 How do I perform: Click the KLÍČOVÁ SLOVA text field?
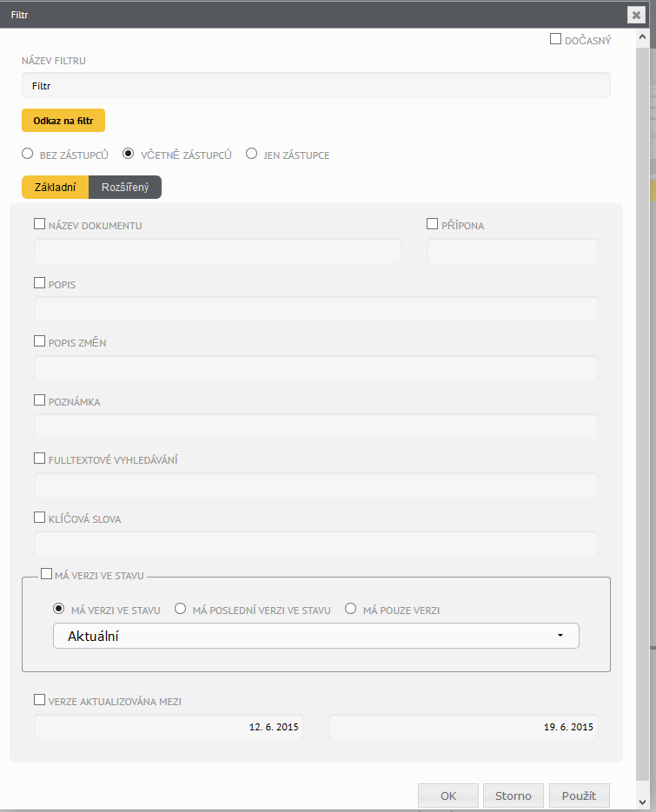pos(316,544)
